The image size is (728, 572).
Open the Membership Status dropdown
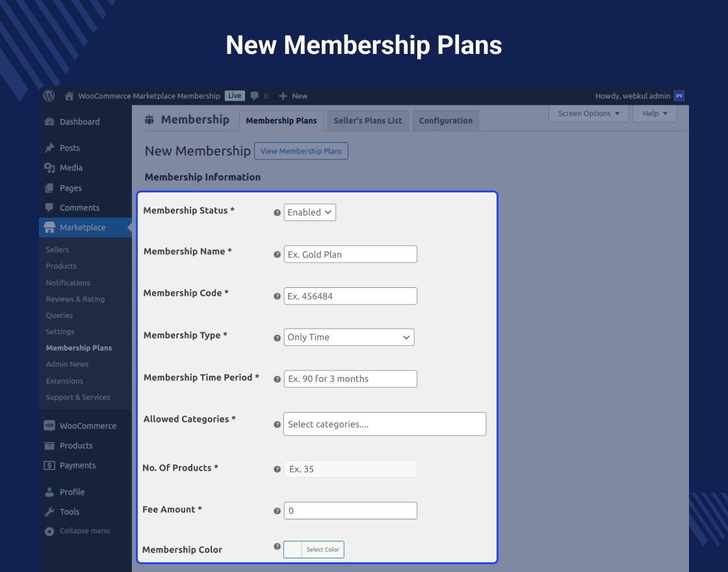310,212
